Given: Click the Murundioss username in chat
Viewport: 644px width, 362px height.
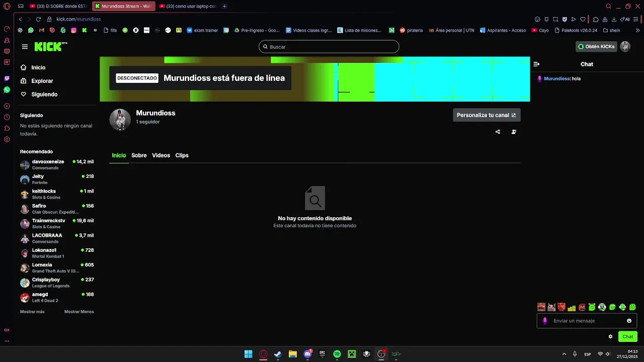Looking at the screenshot, I should click(556, 79).
